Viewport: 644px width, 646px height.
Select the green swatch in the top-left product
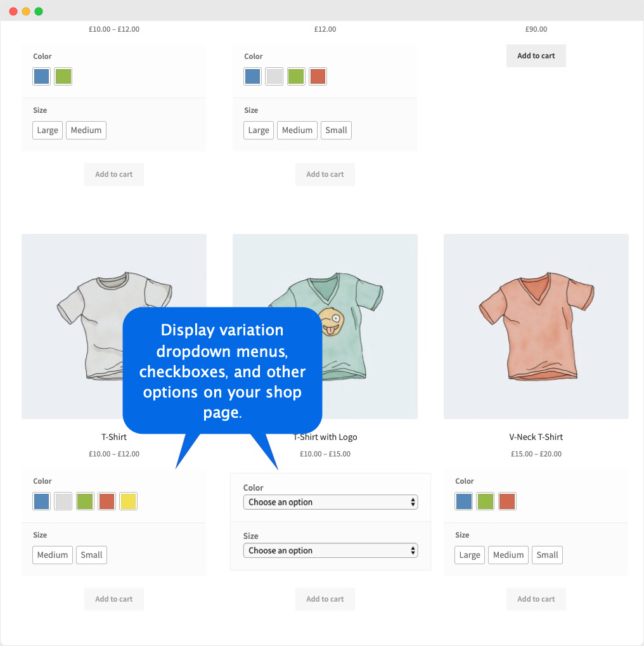[63, 76]
